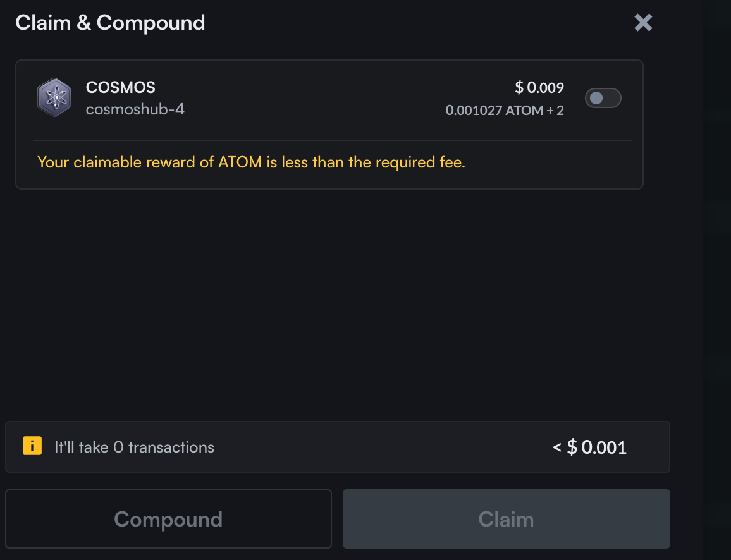Click the "It'll take 0 transactions" text
731x560 pixels.
click(134, 447)
